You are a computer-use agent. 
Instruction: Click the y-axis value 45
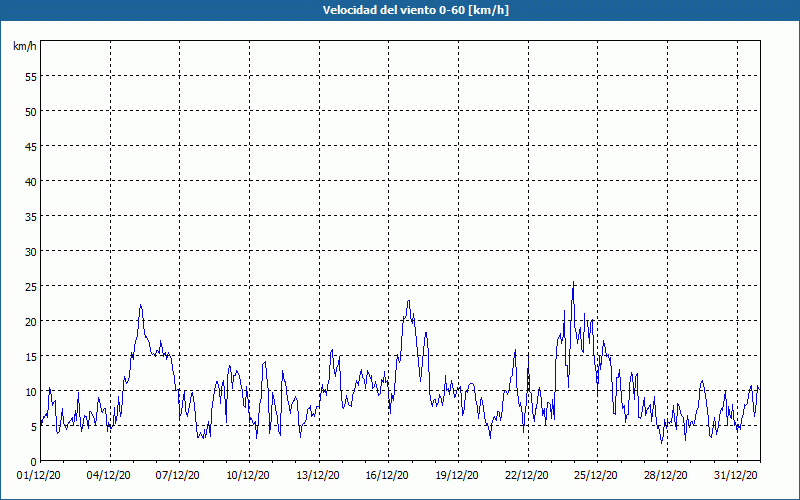31,146
